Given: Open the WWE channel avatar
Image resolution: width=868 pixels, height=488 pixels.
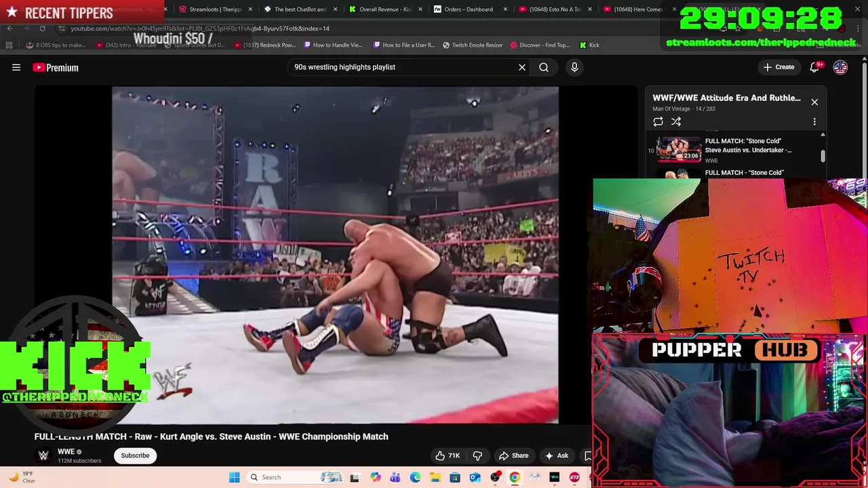Looking at the screenshot, I should (x=43, y=455).
